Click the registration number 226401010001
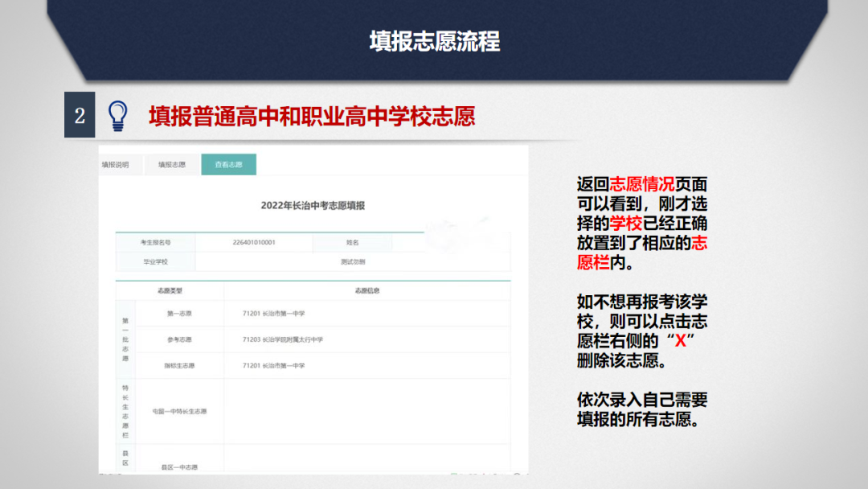 (254, 243)
